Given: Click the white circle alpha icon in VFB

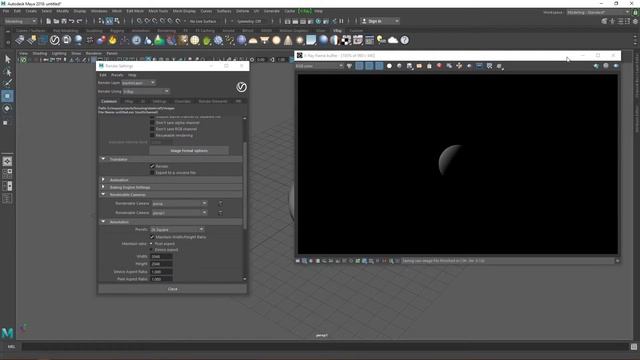Looking at the screenshot, I should coord(389,66).
